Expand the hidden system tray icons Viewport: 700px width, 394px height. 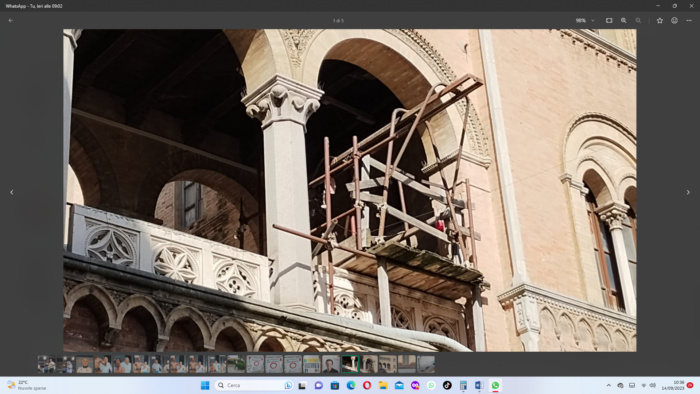pos(608,386)
